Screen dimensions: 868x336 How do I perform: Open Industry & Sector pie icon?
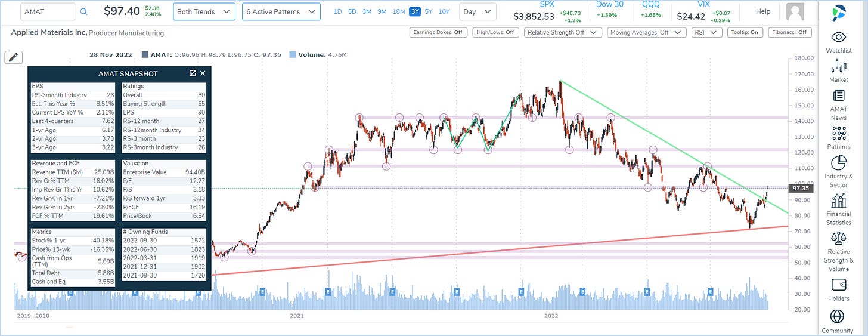(x=838, y=163)
